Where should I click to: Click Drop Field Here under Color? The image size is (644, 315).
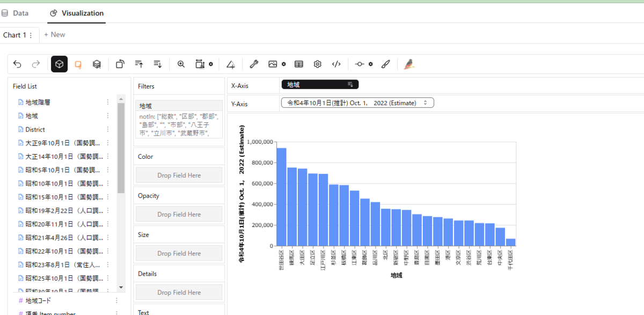pos(179,175)
